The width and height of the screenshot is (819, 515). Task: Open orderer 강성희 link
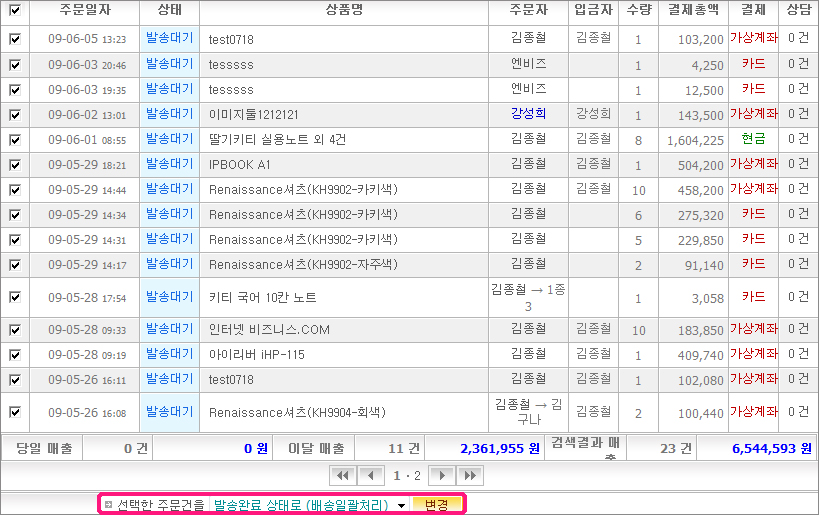point(527,114)
